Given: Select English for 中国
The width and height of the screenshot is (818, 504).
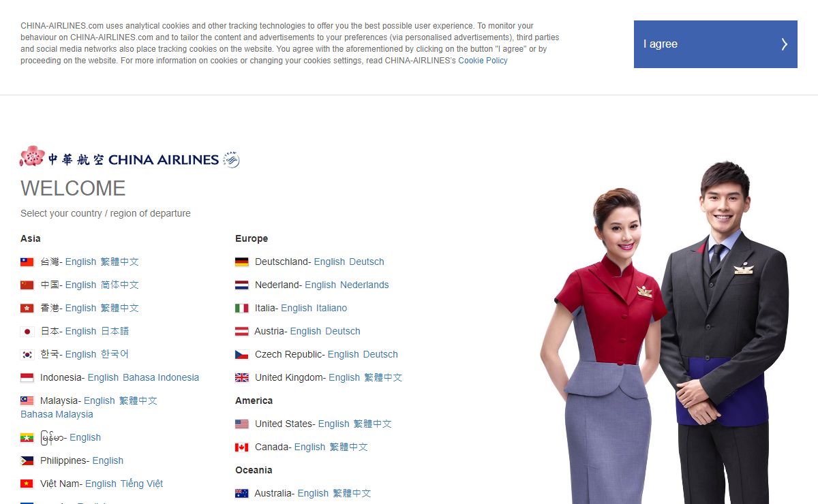Looking at the screenshot, I should (x=81, y=285).
